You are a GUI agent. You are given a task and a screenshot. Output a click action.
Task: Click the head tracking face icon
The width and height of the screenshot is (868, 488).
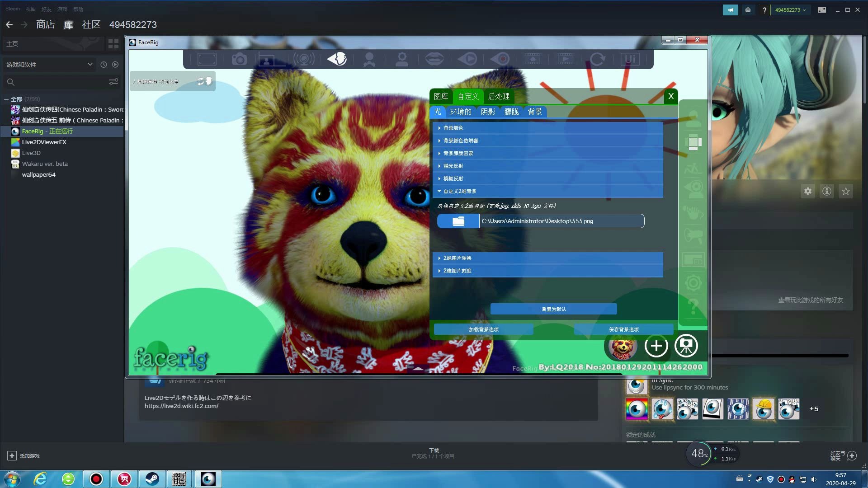(337, 59)
